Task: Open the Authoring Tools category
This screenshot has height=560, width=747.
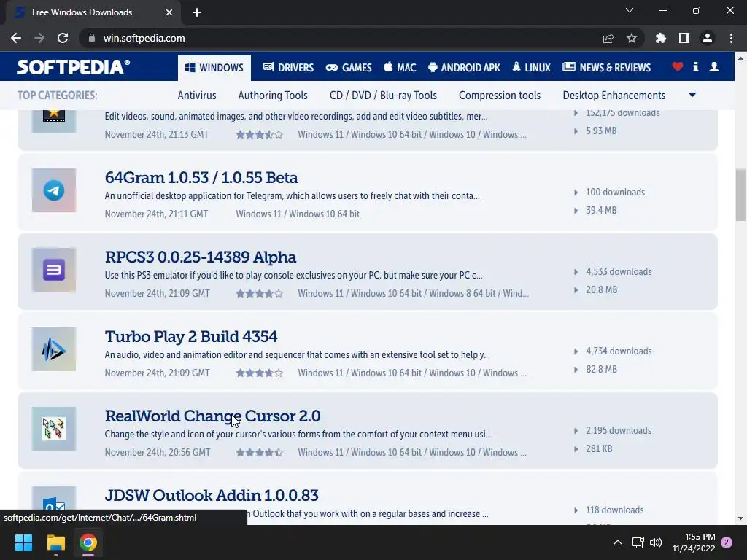Action: (273, 96)
